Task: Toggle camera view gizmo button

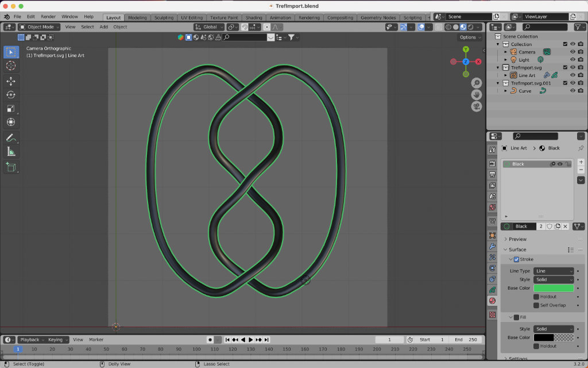Action: click(x=477, y=106)
